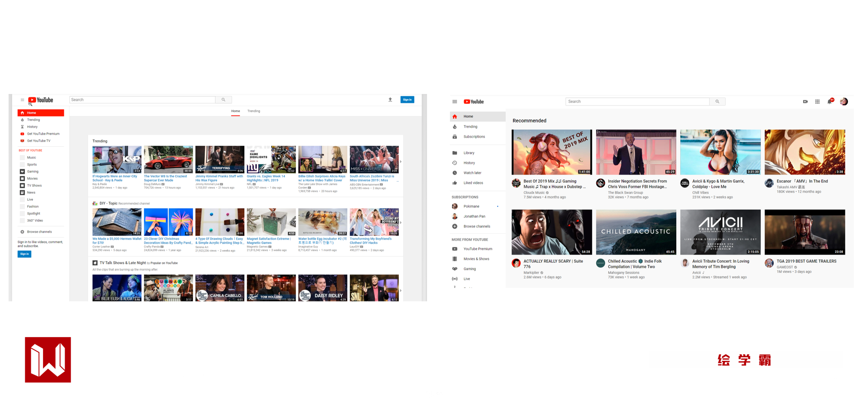The height and width of the screenshot is (400, 868).
Task: Click the plus icon beside Browse channels, right page
Action: point(455,226)
